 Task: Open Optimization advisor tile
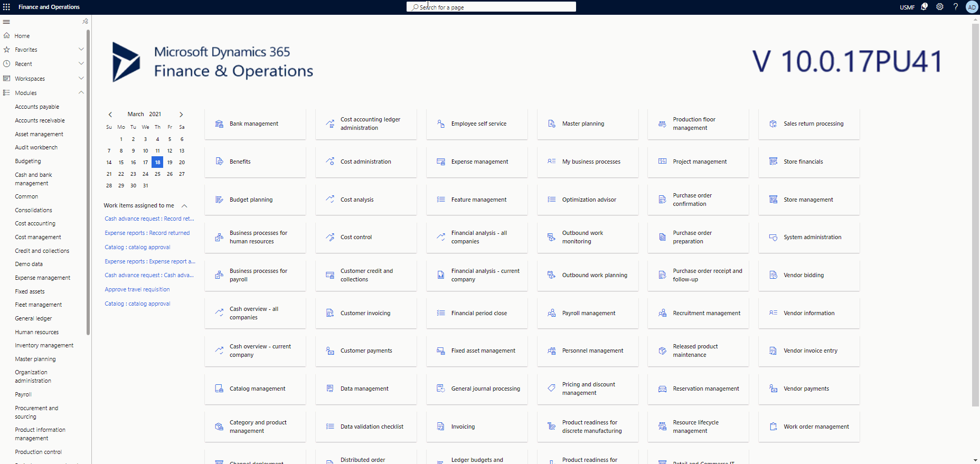(588, 200)
